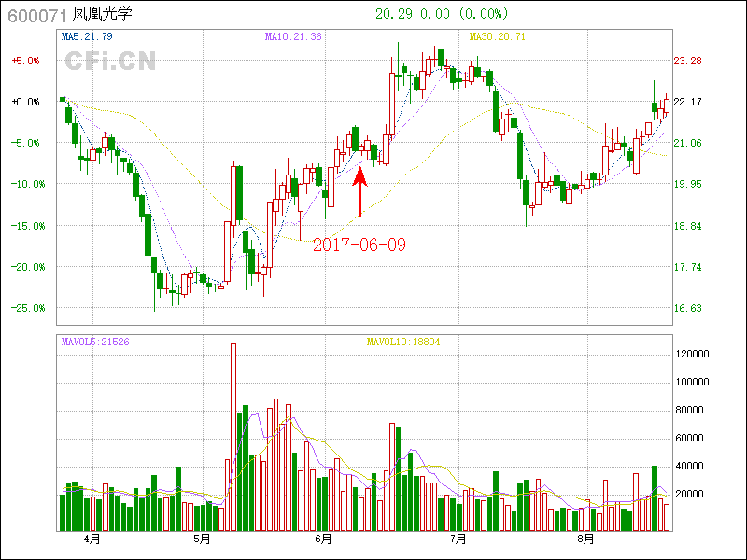Select the MA30:20.71 indicator label
This screenshot has height=560, width=747.
(x=497, y=37)
